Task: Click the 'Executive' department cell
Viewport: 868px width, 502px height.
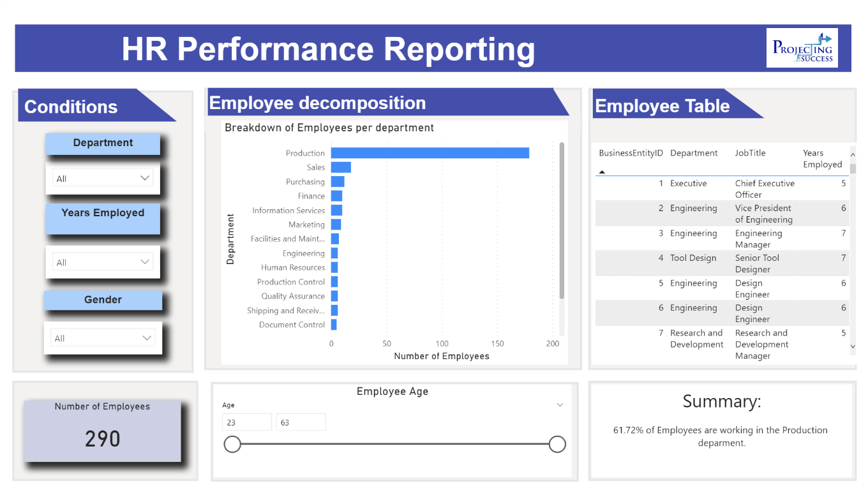Action: point(688,183)
